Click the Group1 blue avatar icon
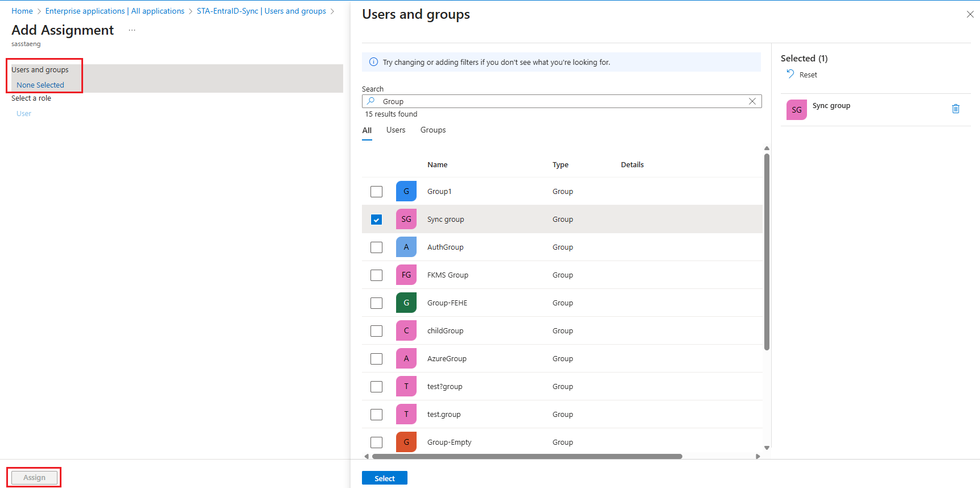This screenshot has height=488, width=980. tap(406, 191)
